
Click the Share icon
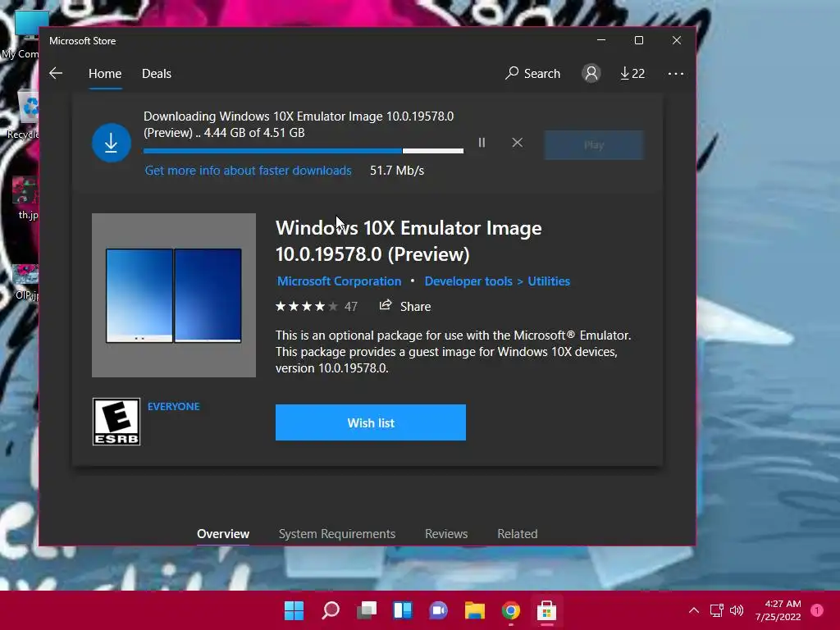click(x=386, y=305)
